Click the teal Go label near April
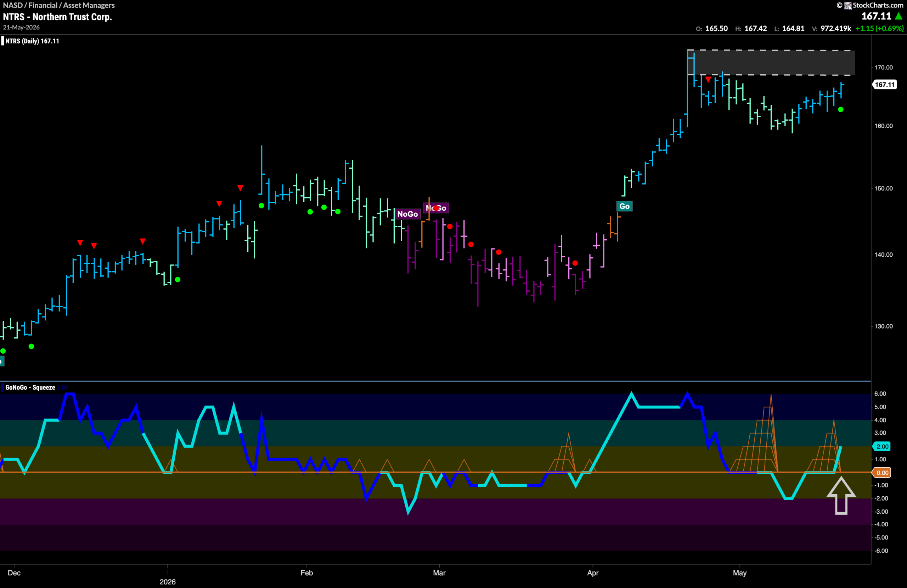The height and width of the screenshot is (588, 907). coord(624,206)
